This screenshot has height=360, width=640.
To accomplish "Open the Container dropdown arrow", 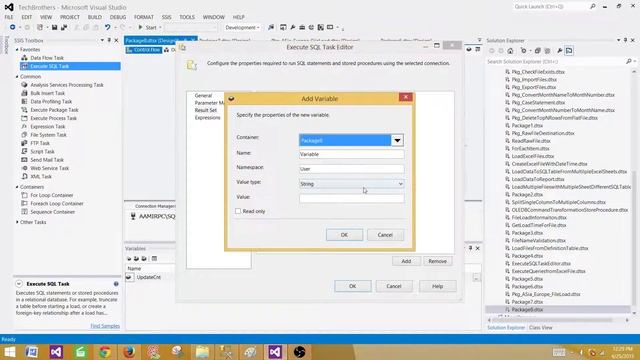I will [397, 140].
